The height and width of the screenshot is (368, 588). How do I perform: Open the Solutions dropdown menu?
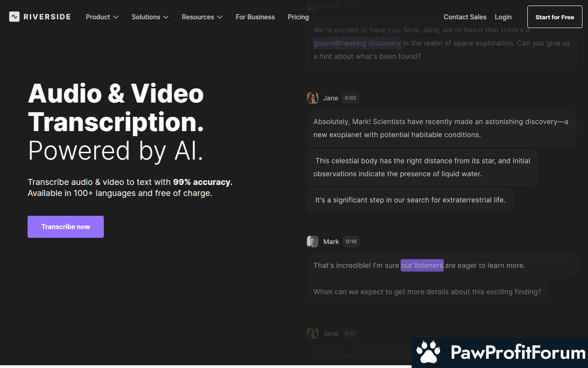150,17
